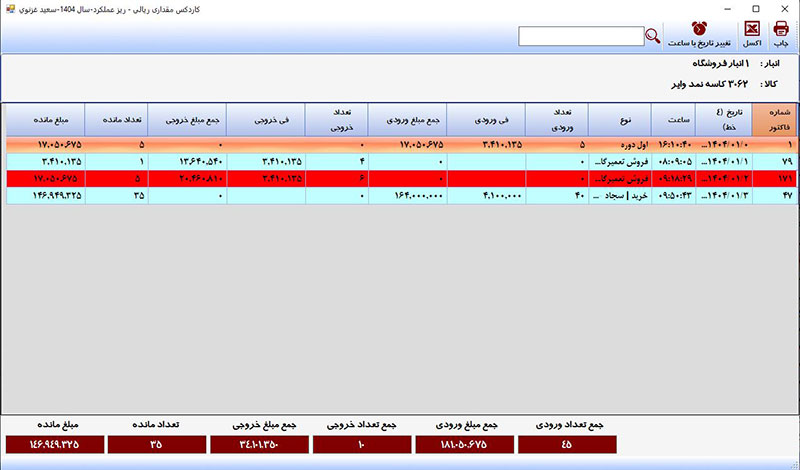Minimize the window
Image resolution: width=800 pixels, height=470 pixels.
[x=728, y=9]
